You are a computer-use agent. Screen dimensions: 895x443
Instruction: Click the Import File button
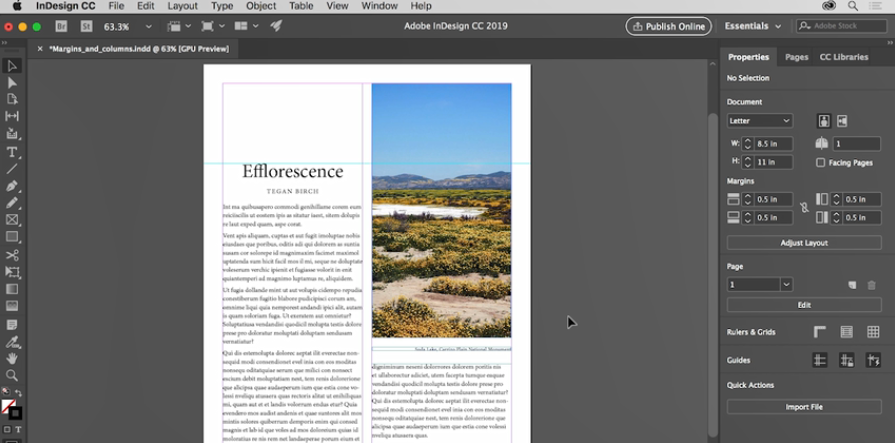click(x=803, y=407)
